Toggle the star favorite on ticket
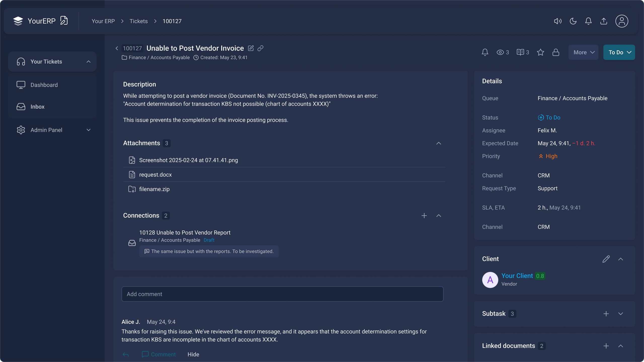The width and height of the screenshot is (644, 362). coord(540,52)
